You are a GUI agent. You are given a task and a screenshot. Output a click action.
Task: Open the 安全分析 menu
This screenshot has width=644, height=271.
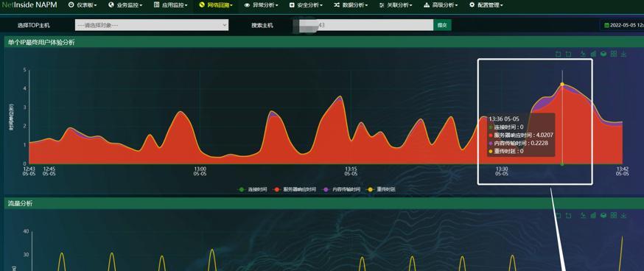pyautogui.click(x=306, y=5)
